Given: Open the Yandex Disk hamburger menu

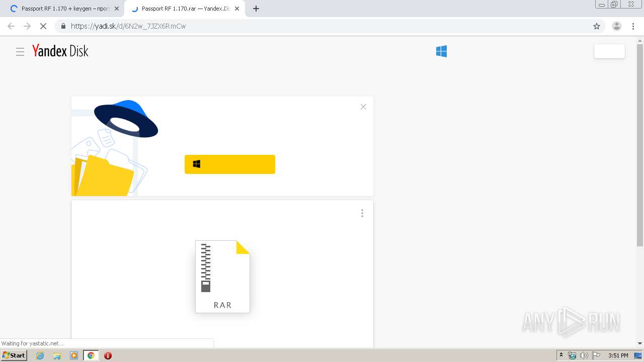Looking at the screenshot, I should [x=20, y=52].
